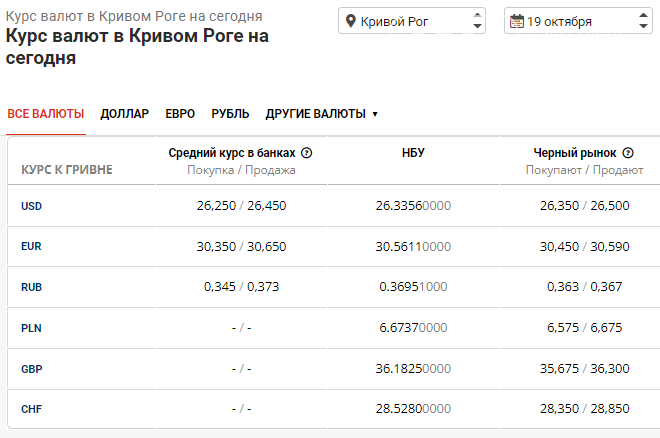The image size is (660, 438).
Task: Open the RUB currency link
Action: (31, 287)
